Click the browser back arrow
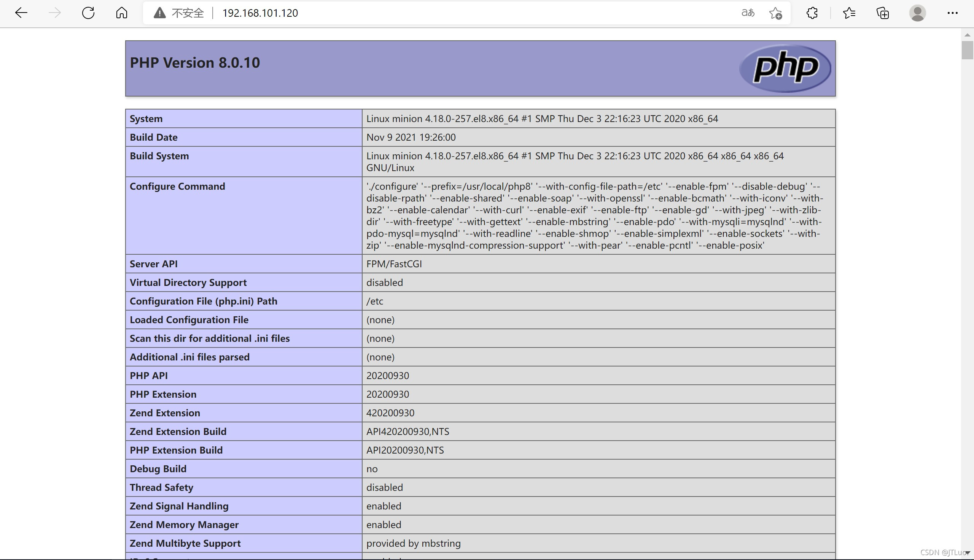This screenshot has height=560, width=974. [x=21, y=13]
